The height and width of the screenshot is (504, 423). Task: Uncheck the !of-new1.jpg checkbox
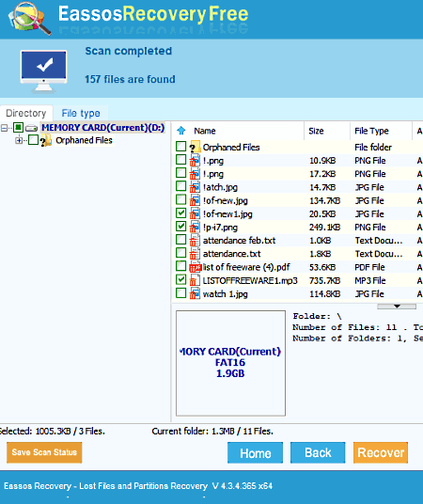pyautogui.click(x=181, y=213)
